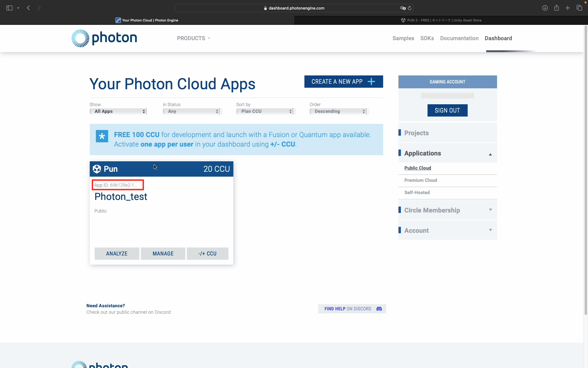Click the Share icon in Safari toolbar
The image size is (588, 368).
[x=556, y=8]
